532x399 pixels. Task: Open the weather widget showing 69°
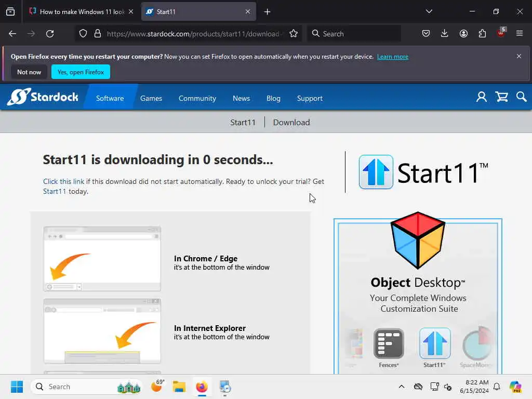tap(157, 386)
